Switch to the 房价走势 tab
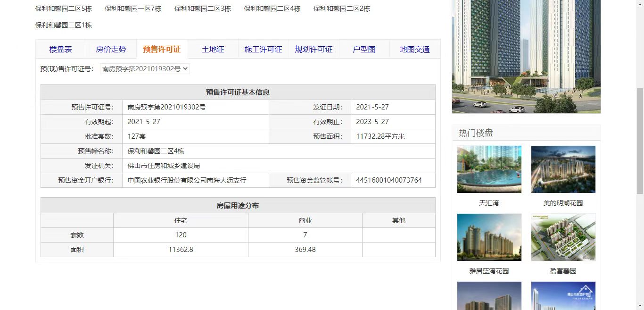The width and height of the screenshot is (644, 310). click(x=111, y=49)
